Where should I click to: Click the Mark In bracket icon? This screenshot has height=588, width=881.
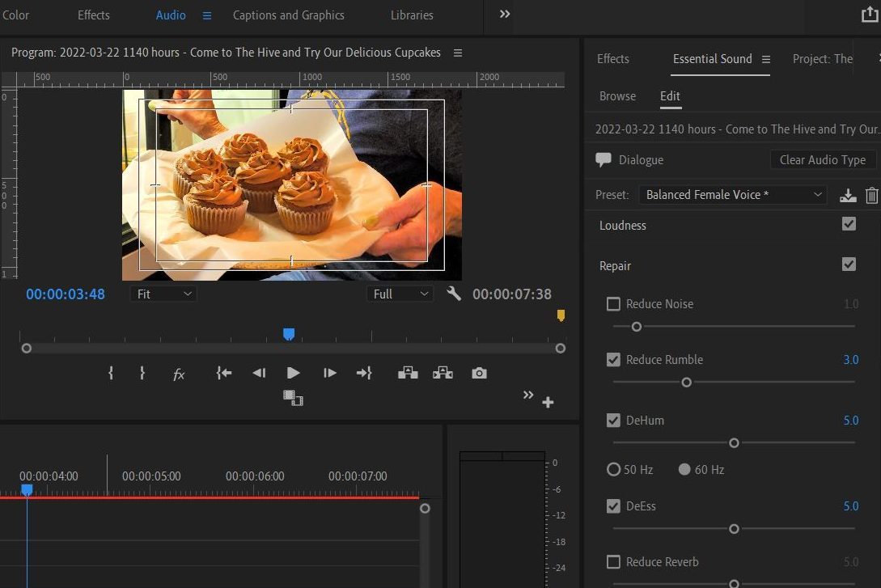pos(111,373)
